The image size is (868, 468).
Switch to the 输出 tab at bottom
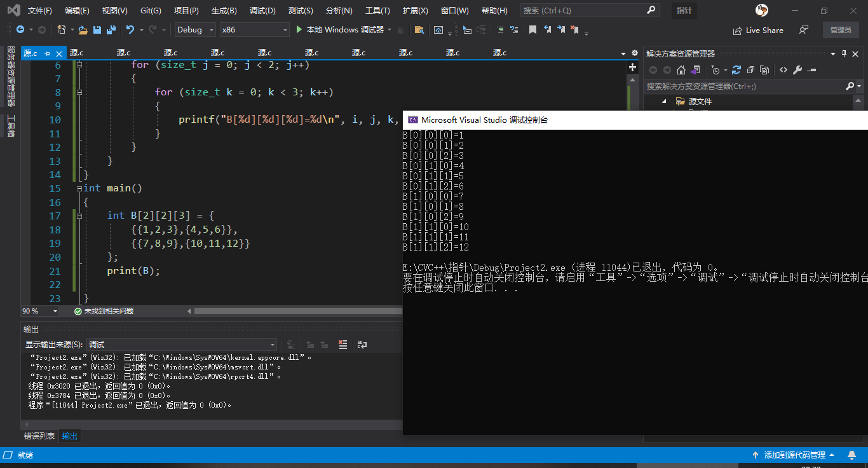point(70,436)
